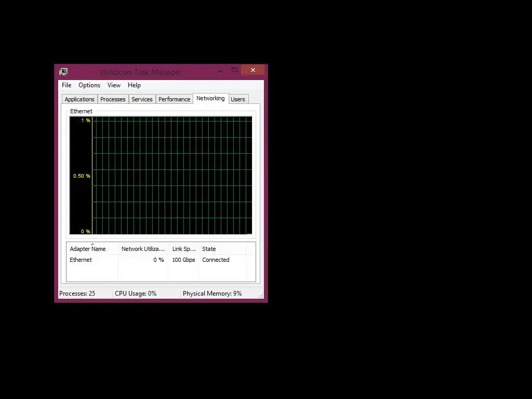Switch to the Performance tab
532x399 pixels.
[175, 99]
